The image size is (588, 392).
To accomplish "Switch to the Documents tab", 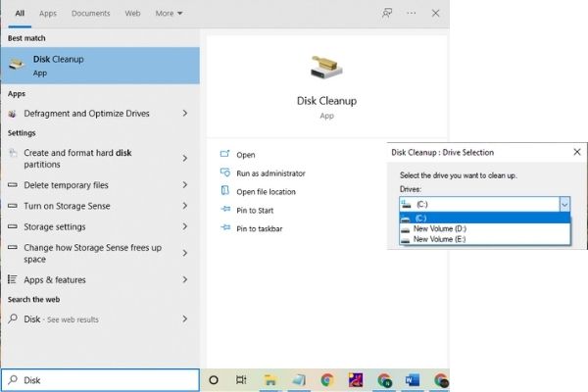I will (91, 13).
